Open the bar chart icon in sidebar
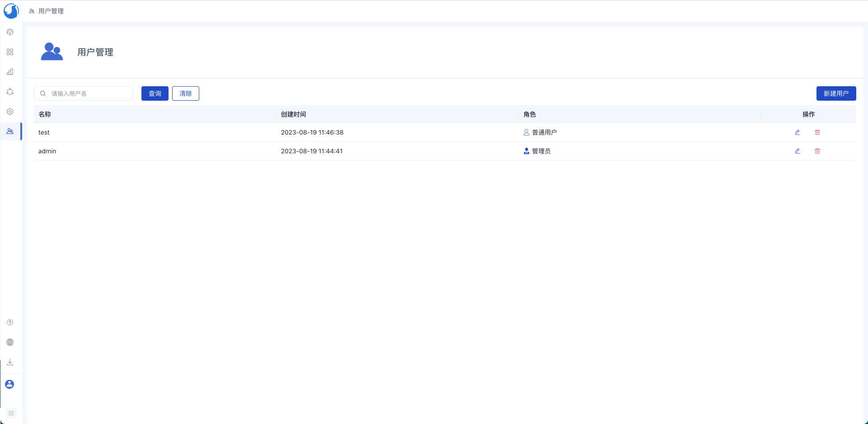Screen dimensions: 868x424 coord(10,72)
